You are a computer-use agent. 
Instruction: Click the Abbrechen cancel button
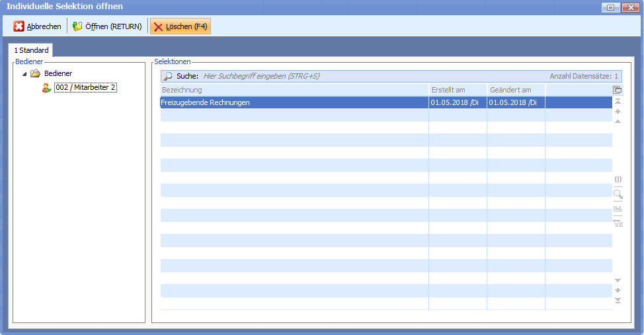38,26
